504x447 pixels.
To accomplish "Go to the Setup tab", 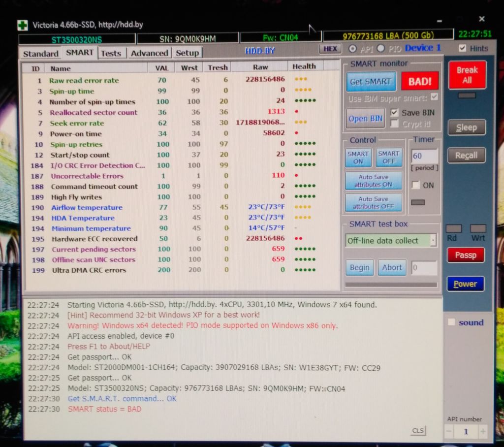I will point(188,53).
